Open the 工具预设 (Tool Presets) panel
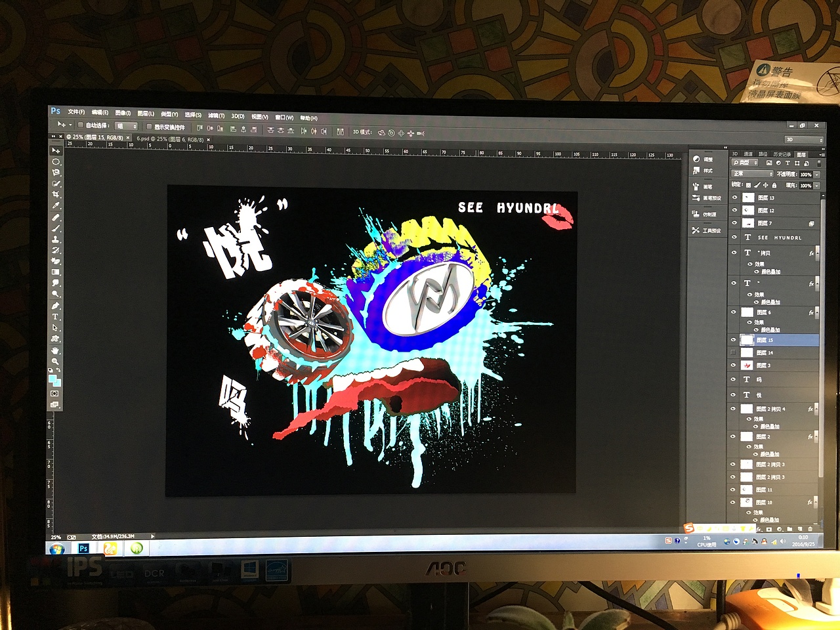This screenshot has width=840, height=630. (707, 230)
